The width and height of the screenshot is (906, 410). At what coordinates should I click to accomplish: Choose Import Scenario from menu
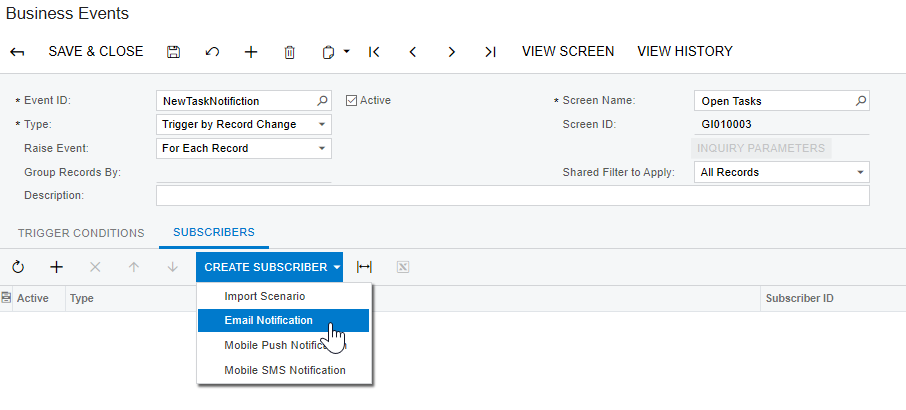coord(264,296)
